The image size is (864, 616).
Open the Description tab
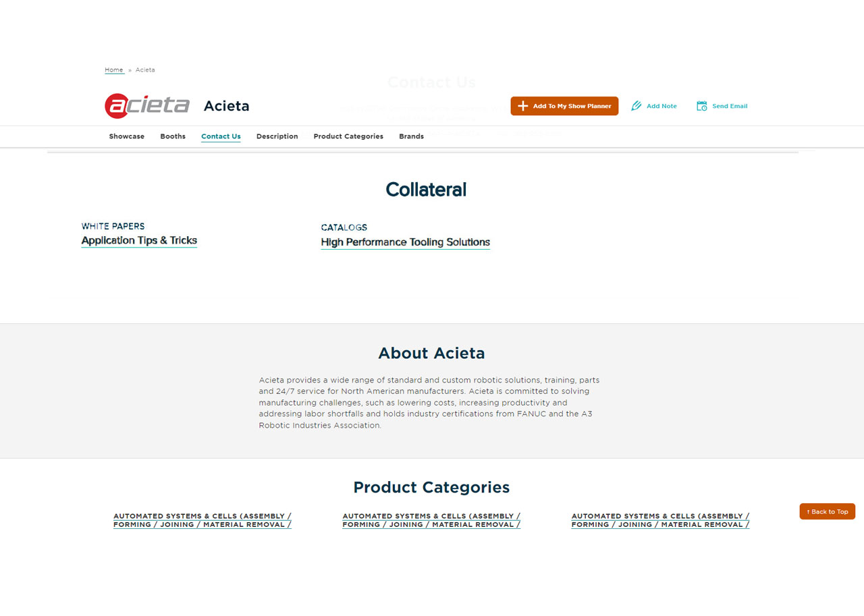tap(277, 136)
